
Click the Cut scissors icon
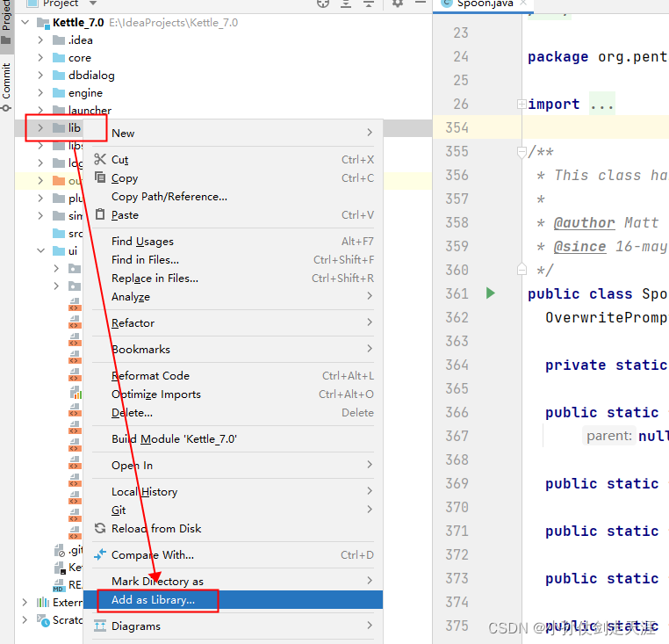100,159
